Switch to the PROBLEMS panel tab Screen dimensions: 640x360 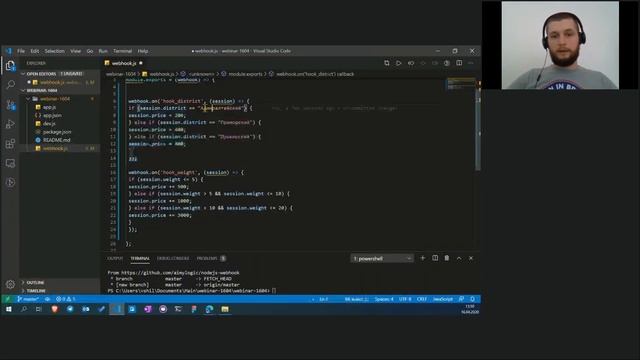pyautogui.click(x=211, y=258)
